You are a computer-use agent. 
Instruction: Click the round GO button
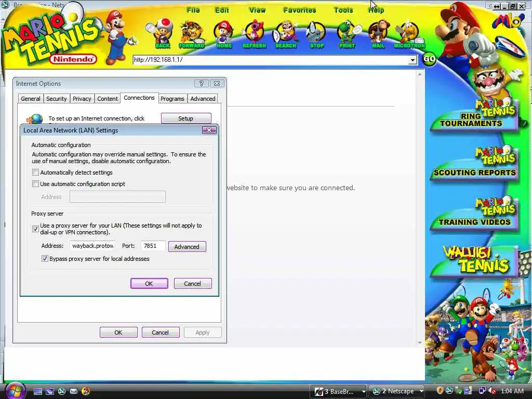coord(429,59)
